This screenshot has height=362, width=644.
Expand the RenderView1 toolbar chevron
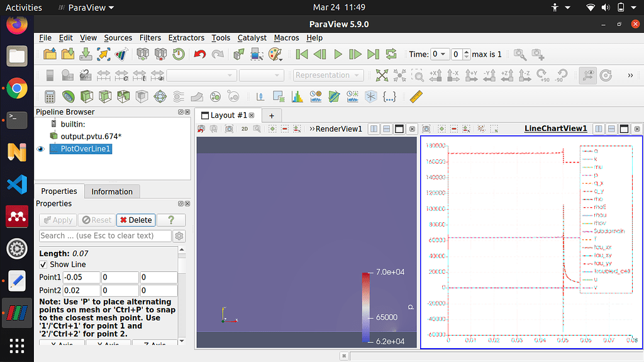[x=312, y=129]
